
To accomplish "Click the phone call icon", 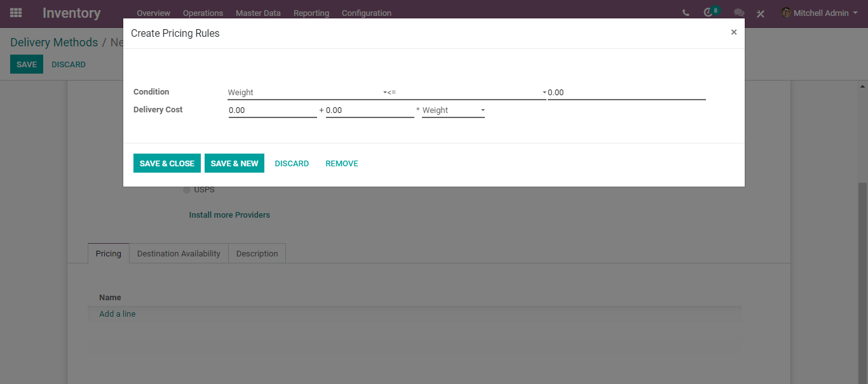I will coord(686,13).
